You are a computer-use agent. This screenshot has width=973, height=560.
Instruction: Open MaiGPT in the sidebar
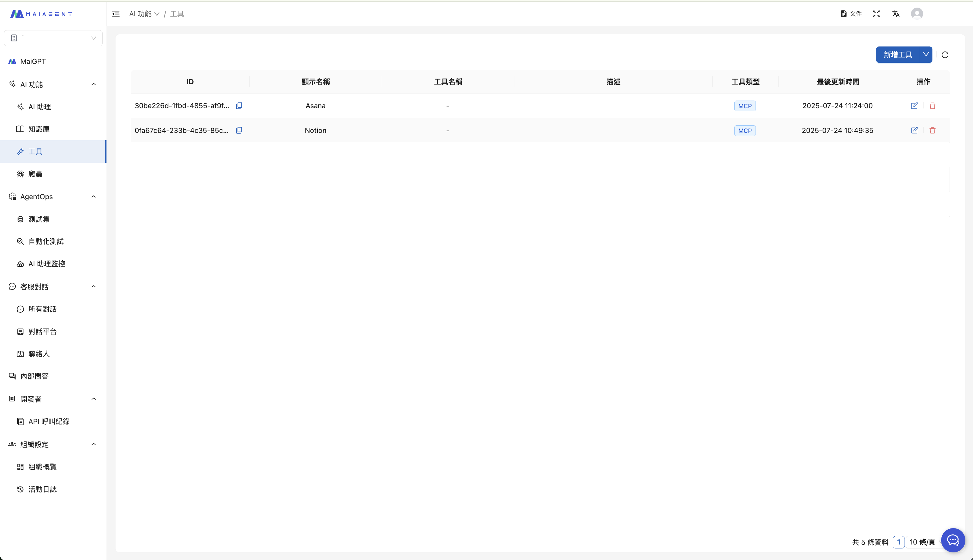click(33, 61)
